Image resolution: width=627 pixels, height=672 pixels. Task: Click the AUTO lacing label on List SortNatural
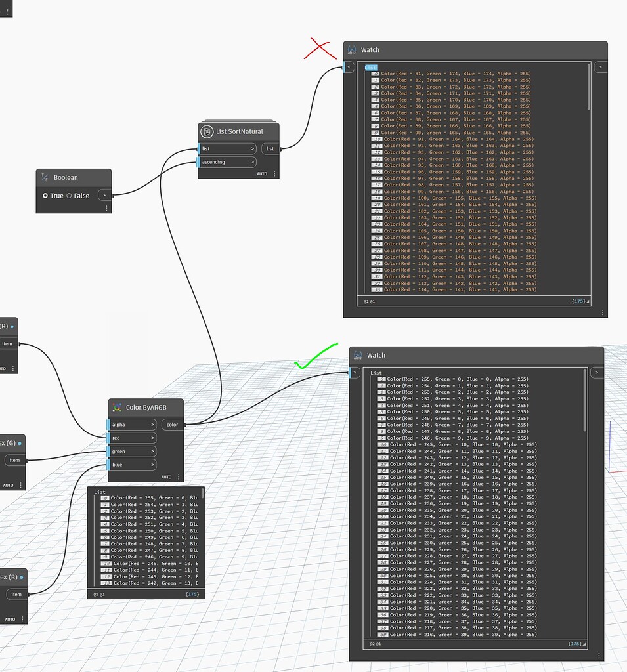coord(262,173)
